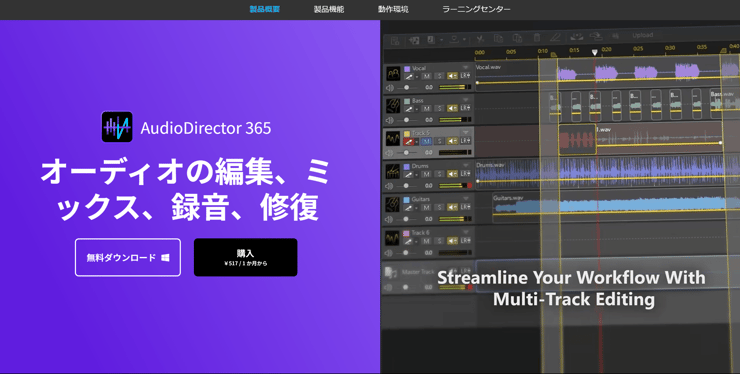Expand dropdown arrow beside music note toolbar icon
Viewport: 740px width, 374px height.
[441, 40]
